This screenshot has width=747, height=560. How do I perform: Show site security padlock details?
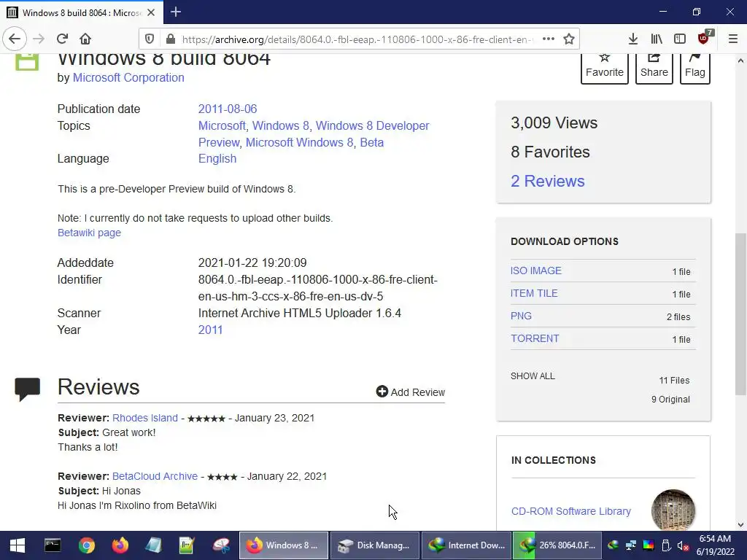click(171, 39)
